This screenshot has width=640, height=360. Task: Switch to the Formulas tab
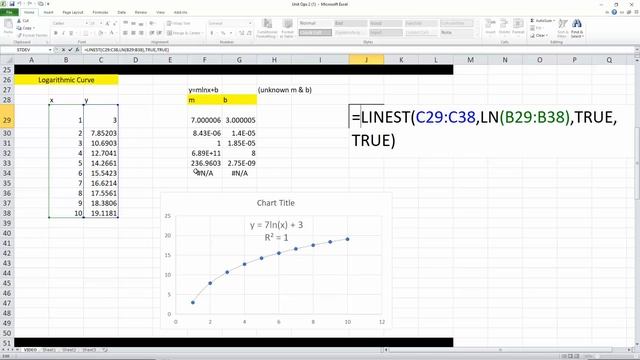[x=100, y=12]
